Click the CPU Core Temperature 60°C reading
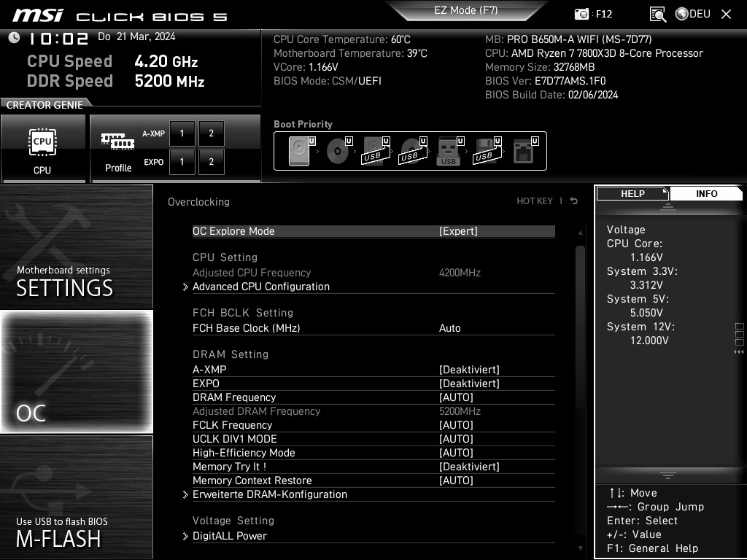Screen dimensions: 747x560 341,39
